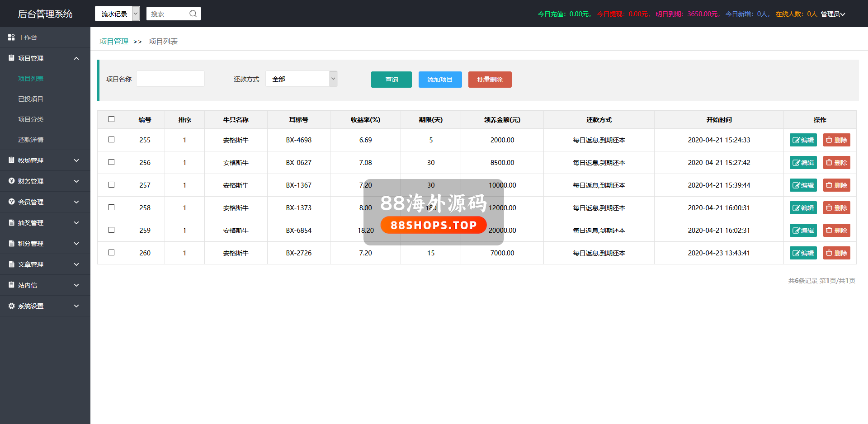
Task: Click the 工作台 dashboard icon in sidebar
Action: pos(11,37)
